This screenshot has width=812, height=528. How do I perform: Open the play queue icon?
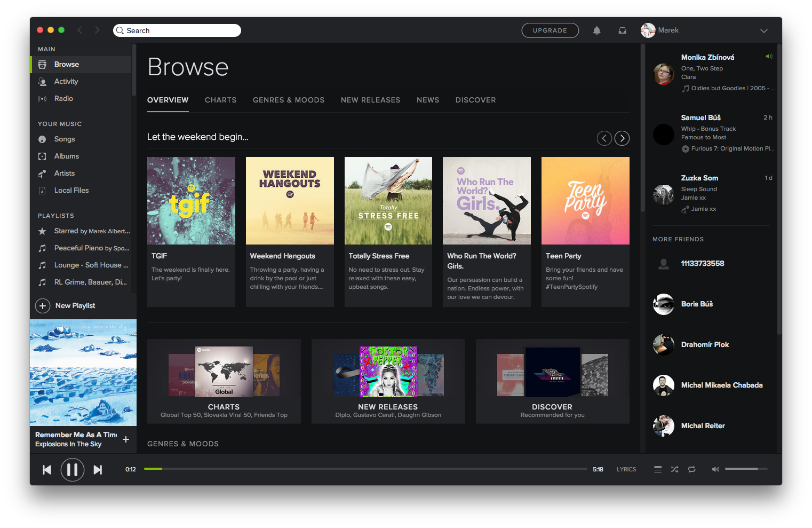tap(658, 469)
